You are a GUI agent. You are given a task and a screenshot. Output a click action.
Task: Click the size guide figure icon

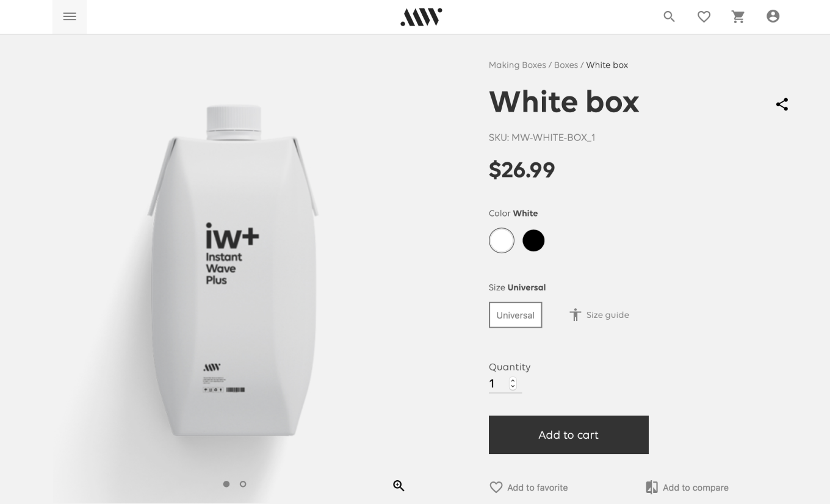[x=575, y=315]
